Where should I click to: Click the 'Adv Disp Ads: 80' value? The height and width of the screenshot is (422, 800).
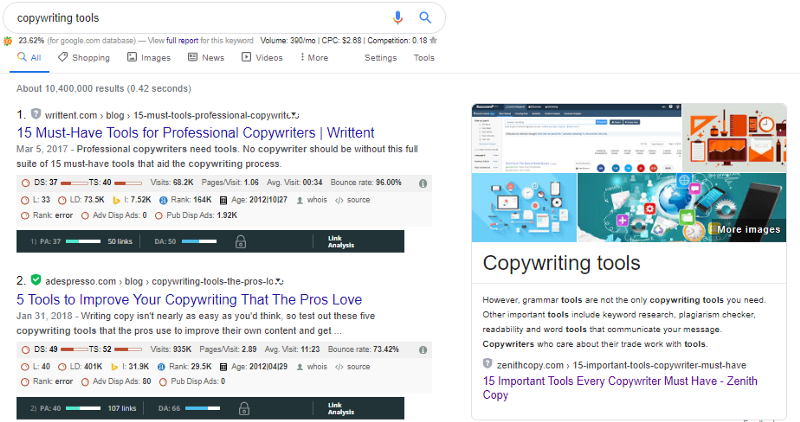pos(122,381)
